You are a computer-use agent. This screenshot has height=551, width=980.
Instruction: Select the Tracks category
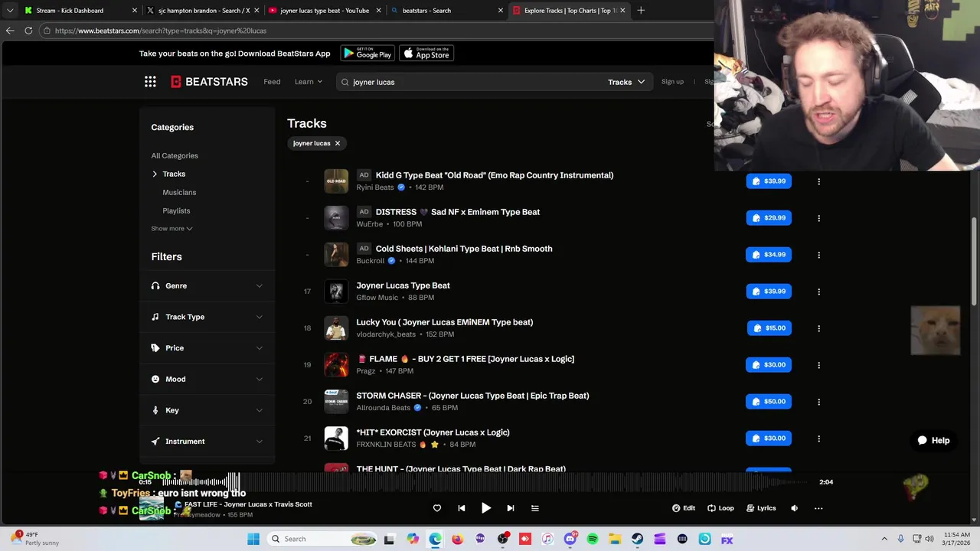174,174
